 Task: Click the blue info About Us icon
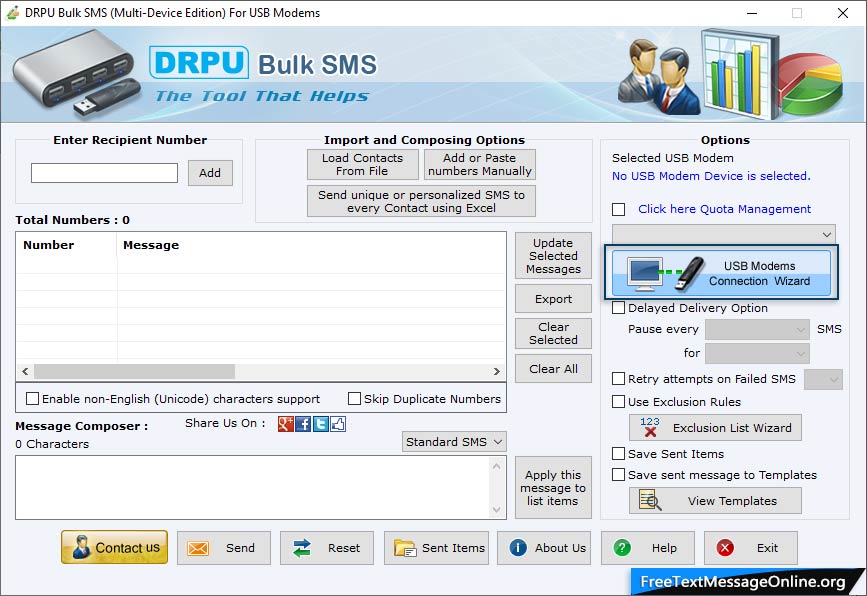(518, 547)
